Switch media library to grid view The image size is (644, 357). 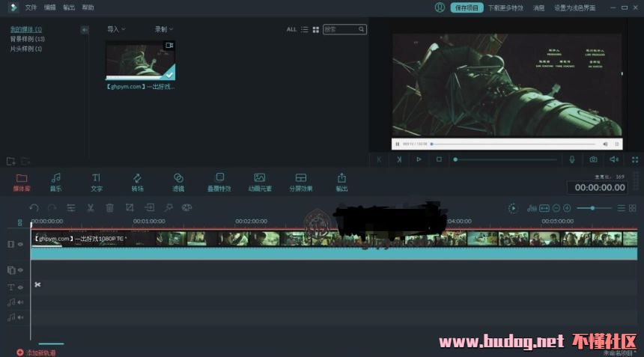(315, 29)
